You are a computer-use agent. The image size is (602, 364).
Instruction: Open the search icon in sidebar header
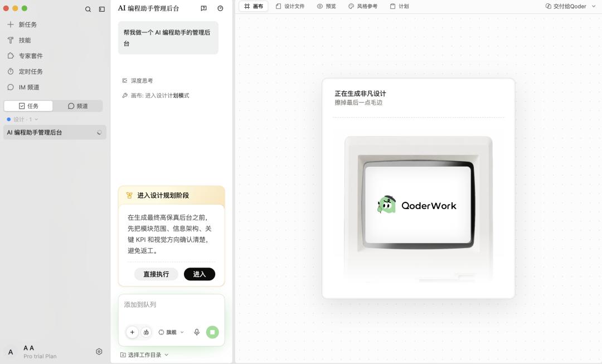pyautogui.click(x=88, y=9)
